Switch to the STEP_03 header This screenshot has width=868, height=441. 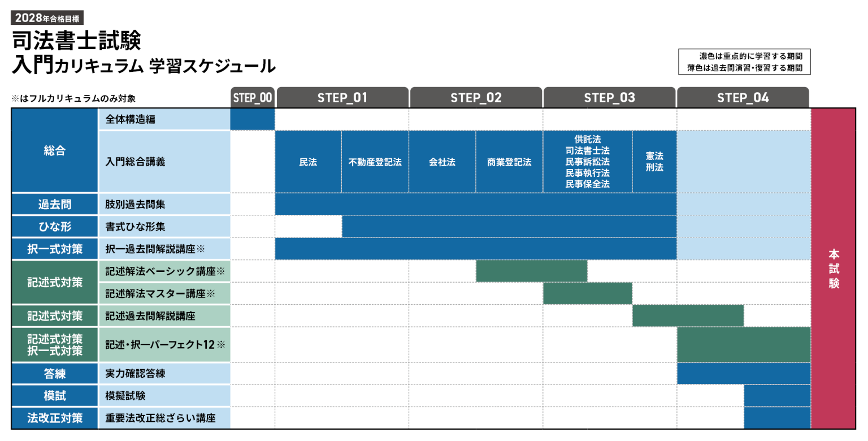tap(609, 98)
